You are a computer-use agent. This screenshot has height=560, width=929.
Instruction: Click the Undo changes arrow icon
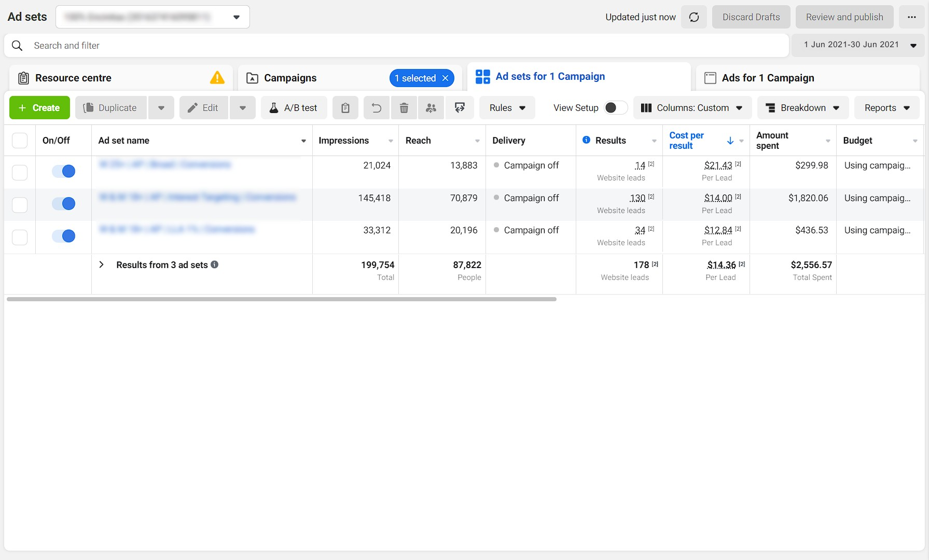pos(376,107)
